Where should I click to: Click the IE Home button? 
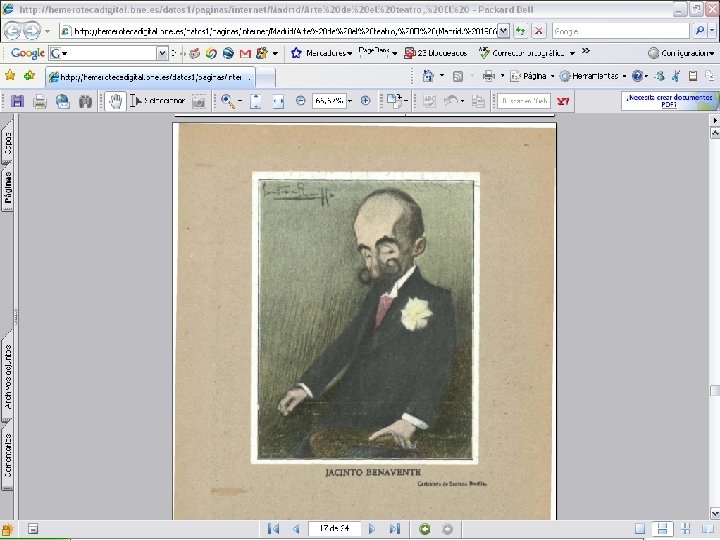click(428, 76)
